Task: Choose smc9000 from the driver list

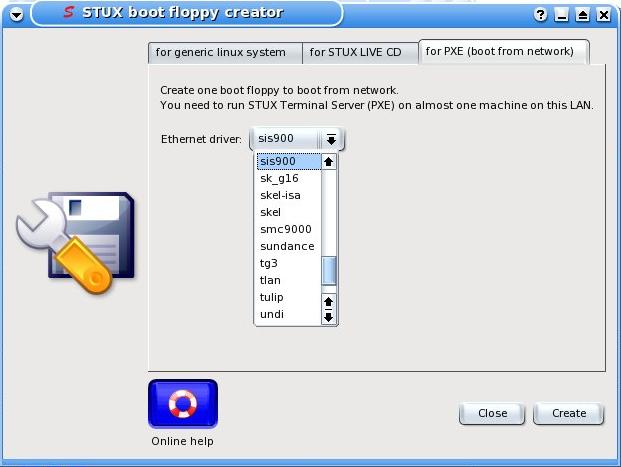Action: coord(289,229)
